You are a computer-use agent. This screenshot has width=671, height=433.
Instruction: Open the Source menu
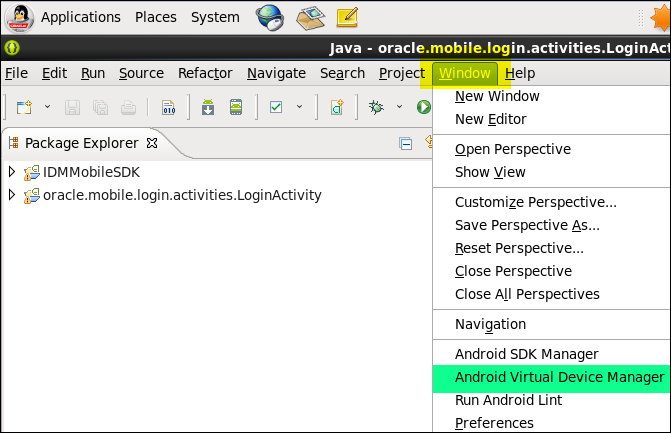click(x=141, y=73)
